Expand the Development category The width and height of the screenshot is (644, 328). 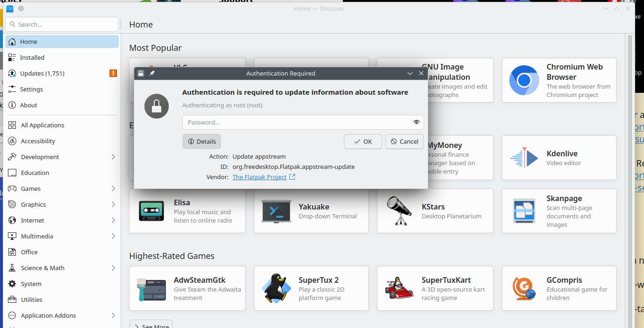(113, 157)
